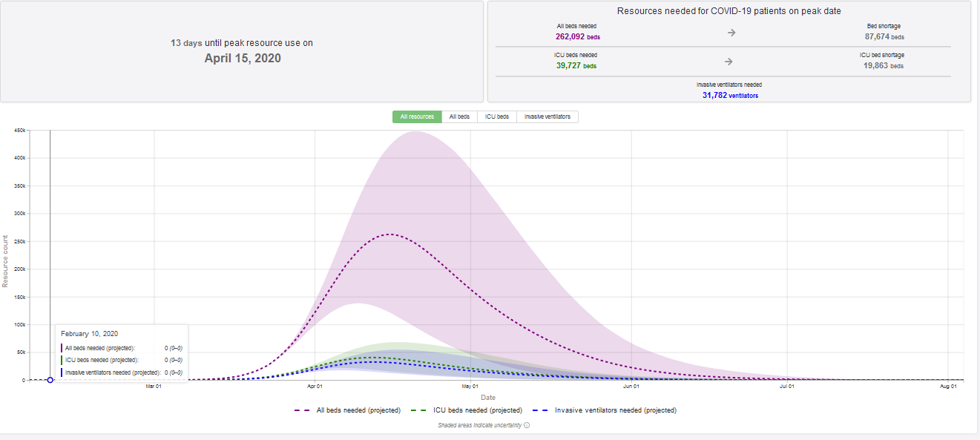Click the ICU bed shortage 19,863 figure
Image resolution: width=980 pixels, height=440 pixels.
[883, 65]
